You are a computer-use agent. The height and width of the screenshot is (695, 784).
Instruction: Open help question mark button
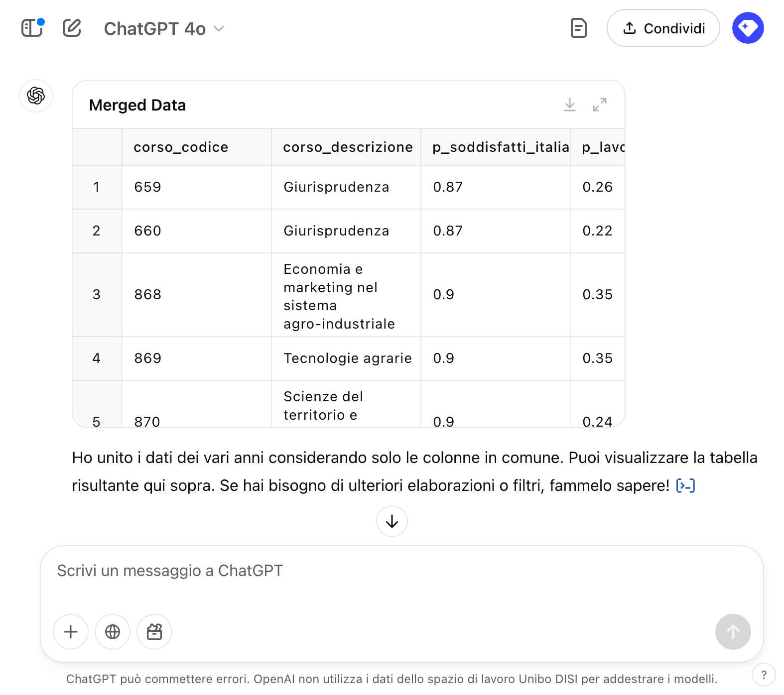764,675
